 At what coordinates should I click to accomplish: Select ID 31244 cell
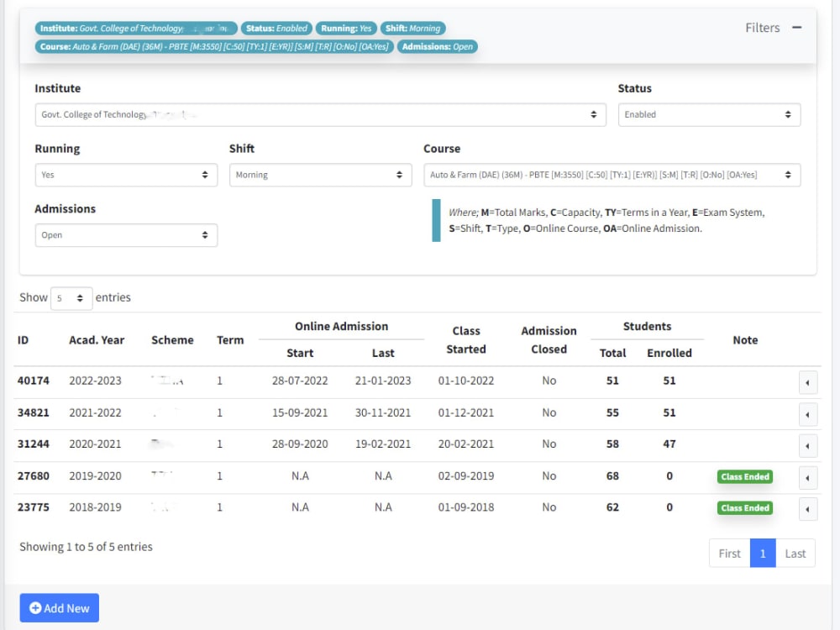click(34, 444)
